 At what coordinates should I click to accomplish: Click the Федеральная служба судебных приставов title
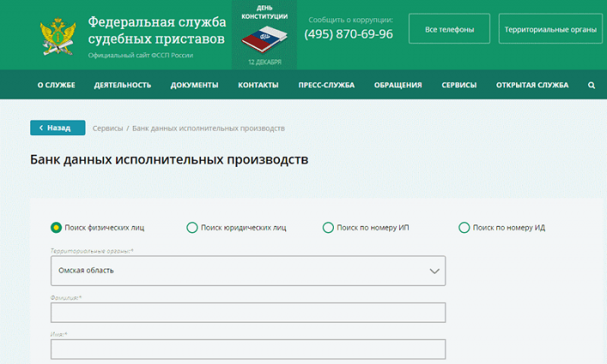tap(157, 30)
